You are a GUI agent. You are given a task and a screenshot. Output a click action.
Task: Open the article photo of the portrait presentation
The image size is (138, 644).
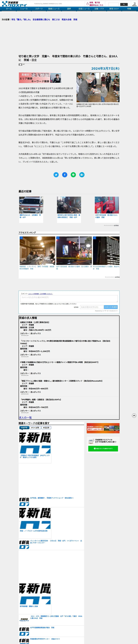pos(98,87)
